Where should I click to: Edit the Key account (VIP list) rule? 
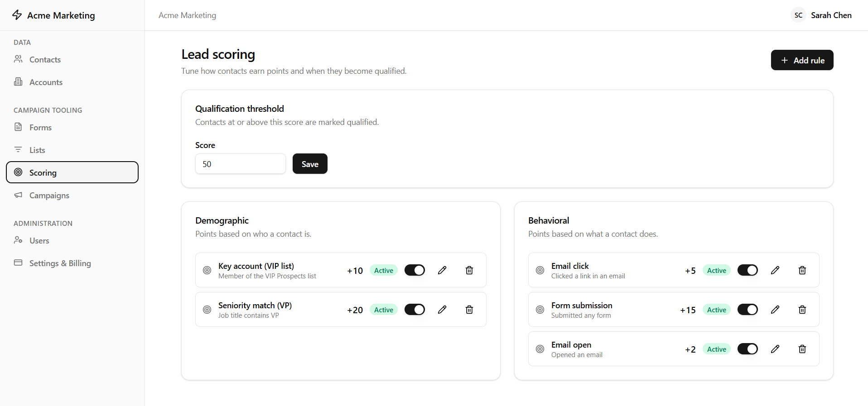442,270
